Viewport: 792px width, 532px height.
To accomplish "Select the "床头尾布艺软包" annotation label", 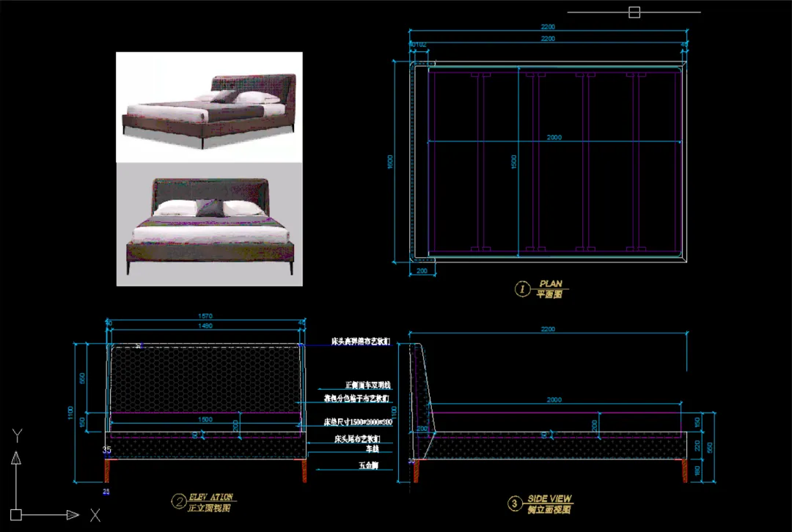I will coord(357,439).
